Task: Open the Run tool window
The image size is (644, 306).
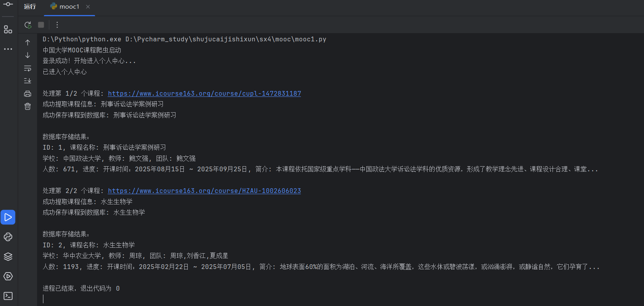Action: (x=8, y=217)
